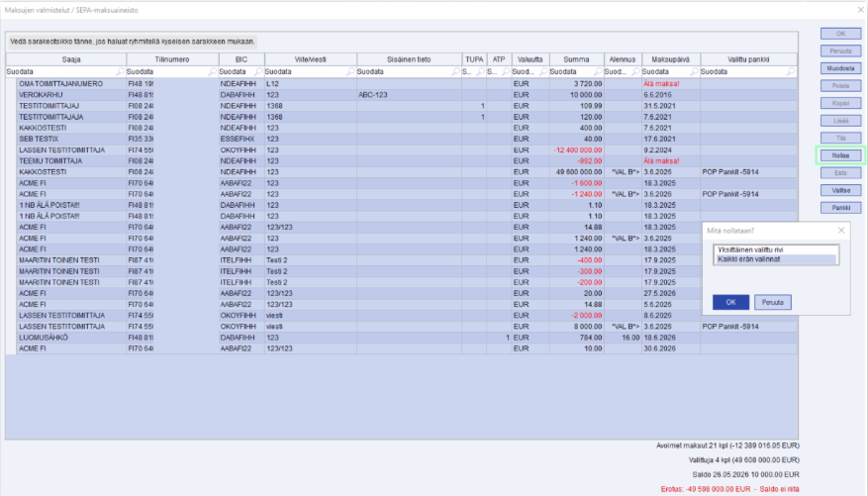868x496 pixels.
Task: Click the Nollaa button
Action: (840, 155)
